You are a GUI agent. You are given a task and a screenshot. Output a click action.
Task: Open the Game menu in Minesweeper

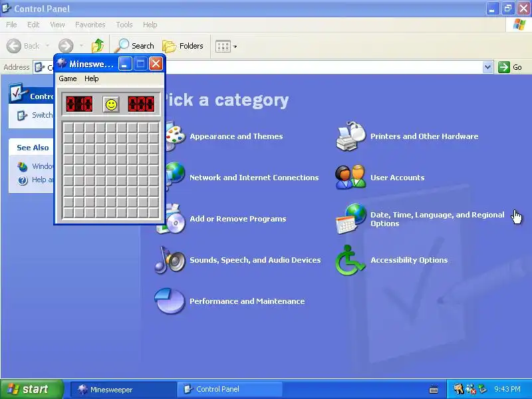tap(68, 78)
